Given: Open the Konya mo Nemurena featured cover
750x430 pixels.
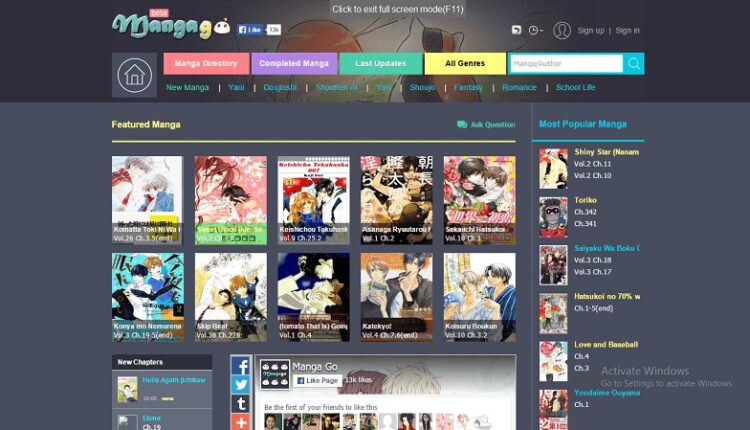Looking at the screenshot, I should [147, 297].
